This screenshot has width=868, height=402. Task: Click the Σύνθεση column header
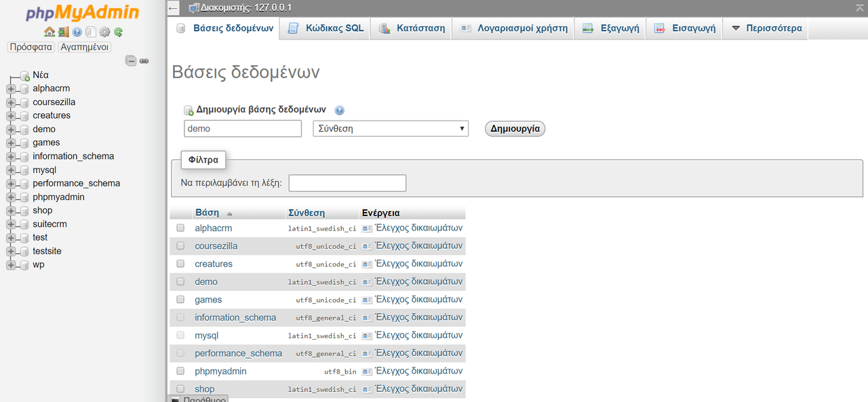coord(307,213)
